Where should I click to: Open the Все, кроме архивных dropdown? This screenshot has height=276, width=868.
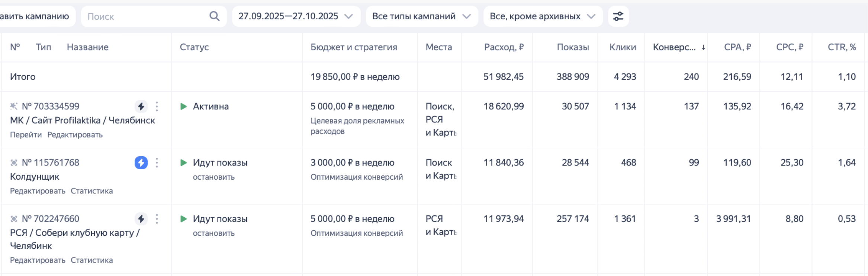click(542, 16)
